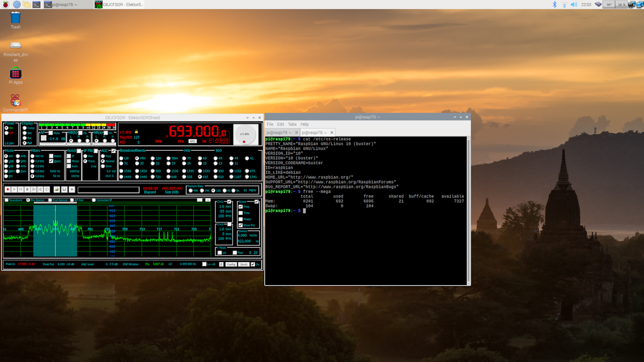
Task: Click the ZeroS button in the status bar
Action: pos(244,264)
